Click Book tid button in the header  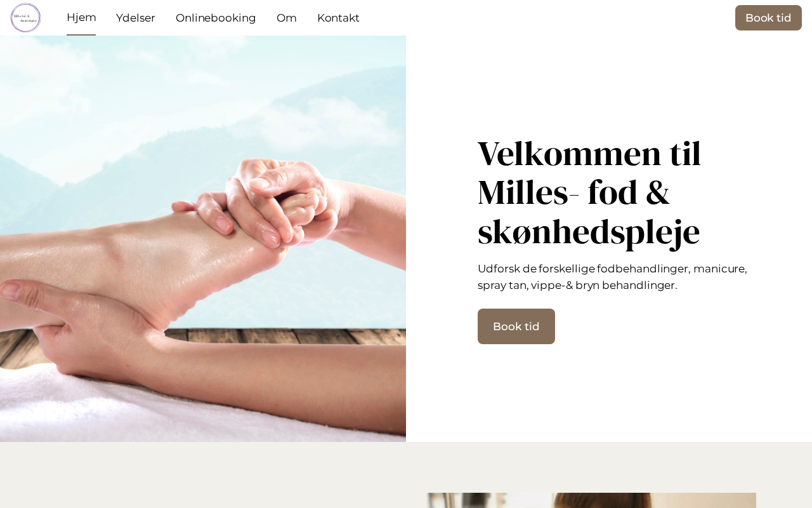(x=768, y=18)
